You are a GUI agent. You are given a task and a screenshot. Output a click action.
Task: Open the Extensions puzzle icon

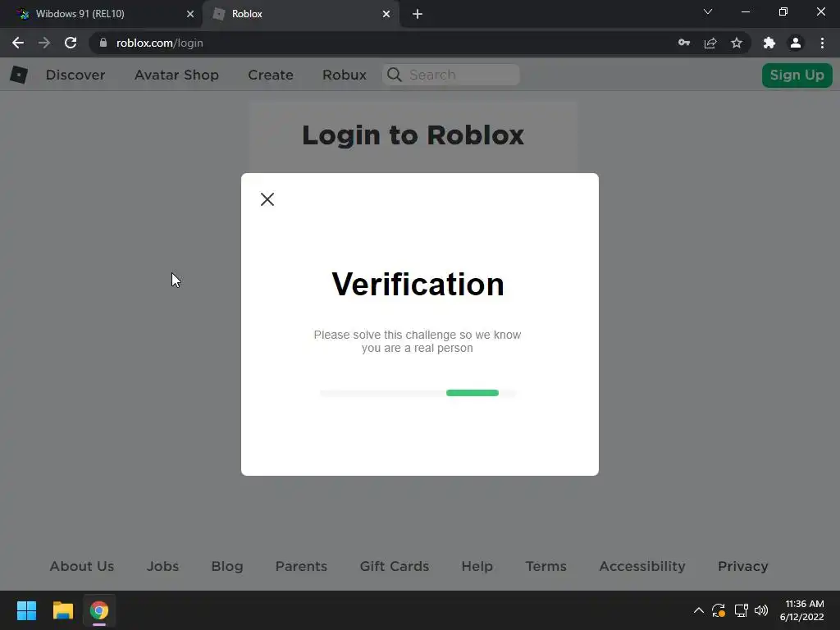tap(769, 43)
